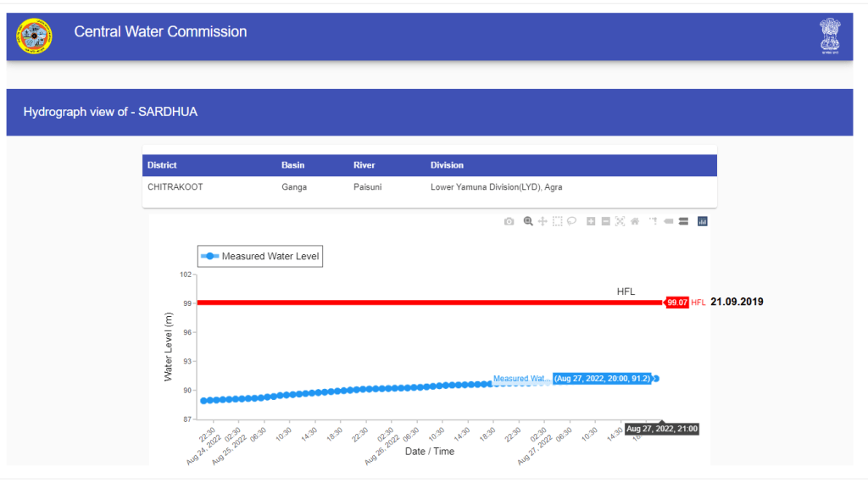Screen dimensions: 868x483
Task: Toggle Measured Water Level legend entry
Action: click(260, 256)
